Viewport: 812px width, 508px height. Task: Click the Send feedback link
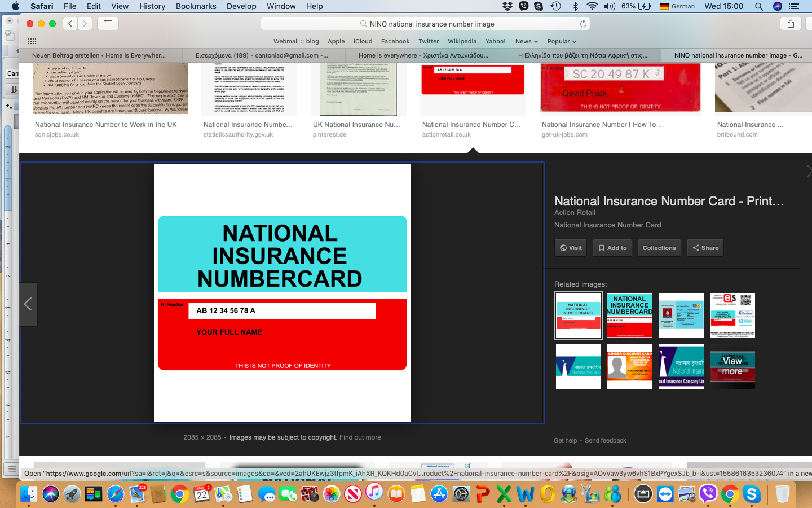(x=605, y=440)
